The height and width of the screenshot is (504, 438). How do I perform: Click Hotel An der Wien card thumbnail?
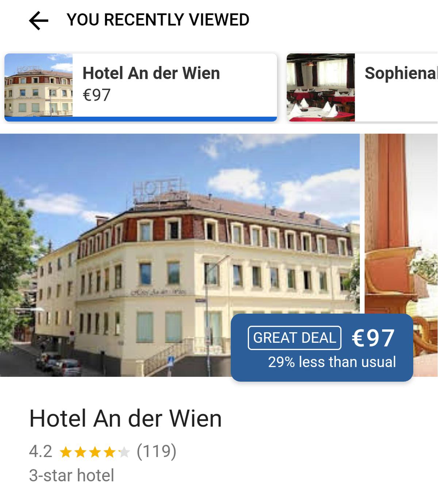pos(38,85)
